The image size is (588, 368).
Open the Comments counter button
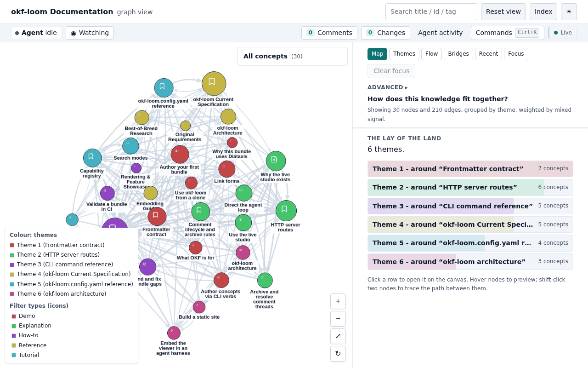tap(329, 33)
